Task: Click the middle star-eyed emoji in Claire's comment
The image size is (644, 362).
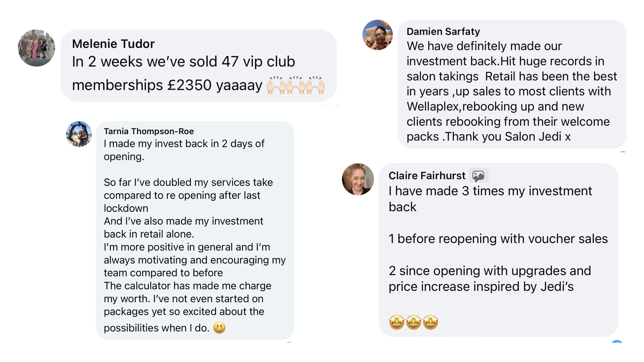Action: coord(413,322)
